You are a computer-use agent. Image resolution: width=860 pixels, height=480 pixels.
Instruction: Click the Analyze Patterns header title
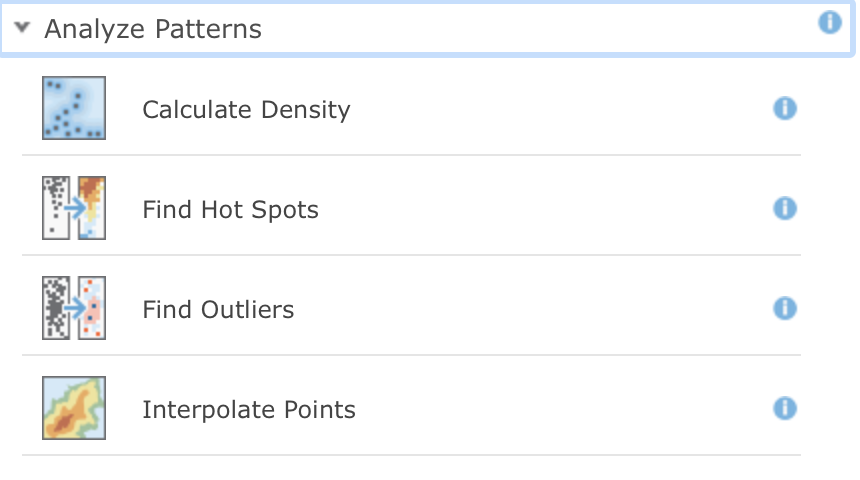(153, 29)
